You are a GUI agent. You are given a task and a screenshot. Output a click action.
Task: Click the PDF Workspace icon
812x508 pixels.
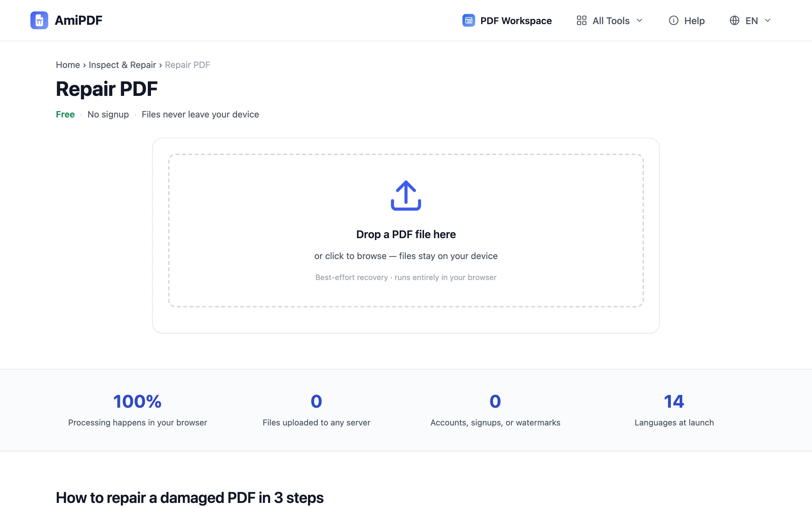click(468, 21)
